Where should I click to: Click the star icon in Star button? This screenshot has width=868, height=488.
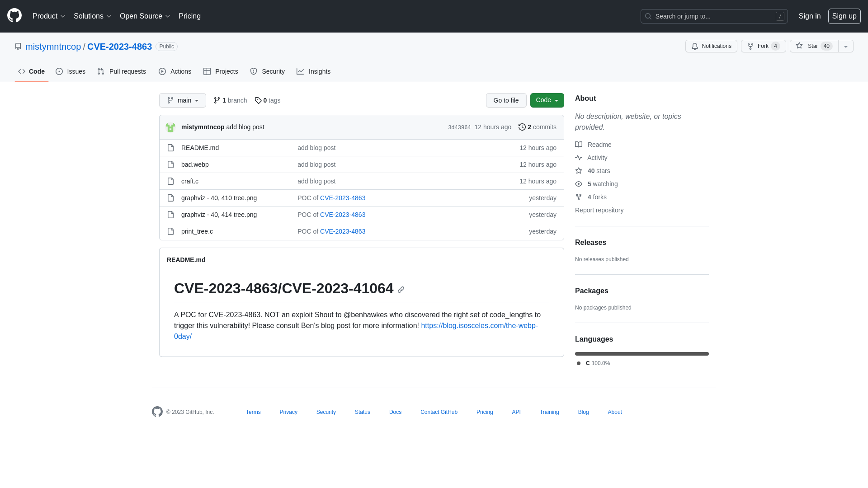pyautogui.click(x=799, y=46)
